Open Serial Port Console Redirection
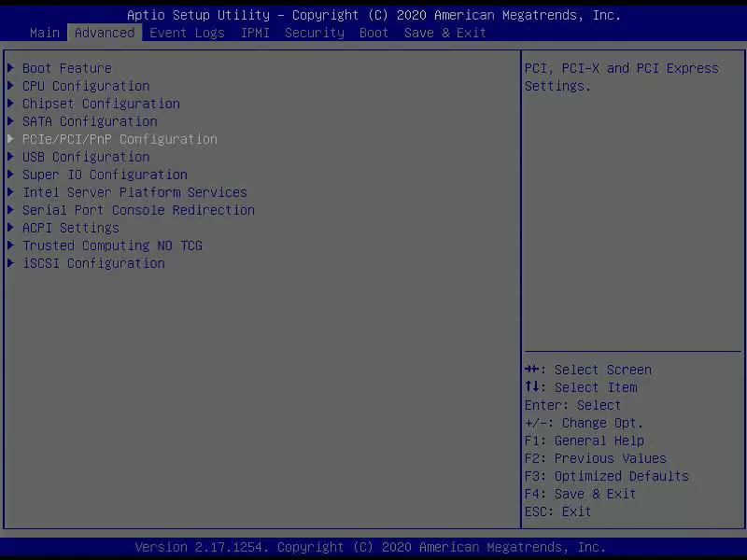Viewport: 747px width, 560px height. click(138, 210)
